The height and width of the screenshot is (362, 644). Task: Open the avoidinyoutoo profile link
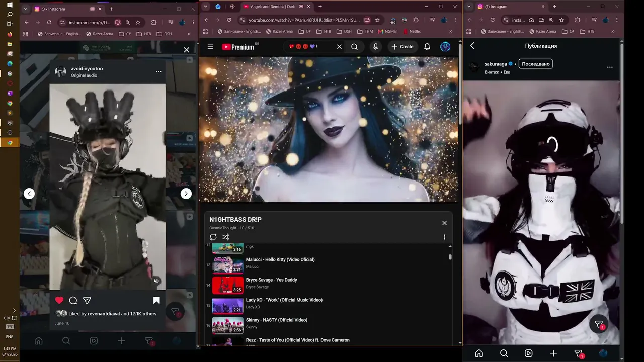point(87,68)
